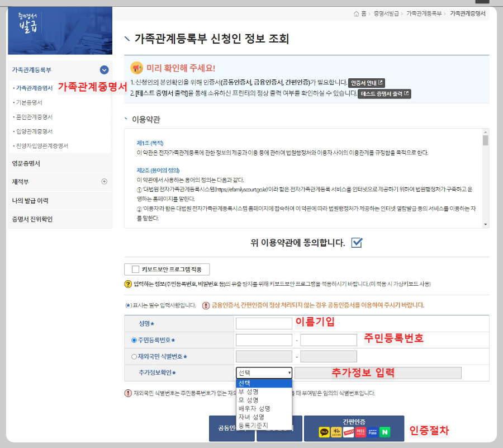Click yellow question mark help icon
The height and width of the screenshot is (448, 503).
[x=128, y=284]
